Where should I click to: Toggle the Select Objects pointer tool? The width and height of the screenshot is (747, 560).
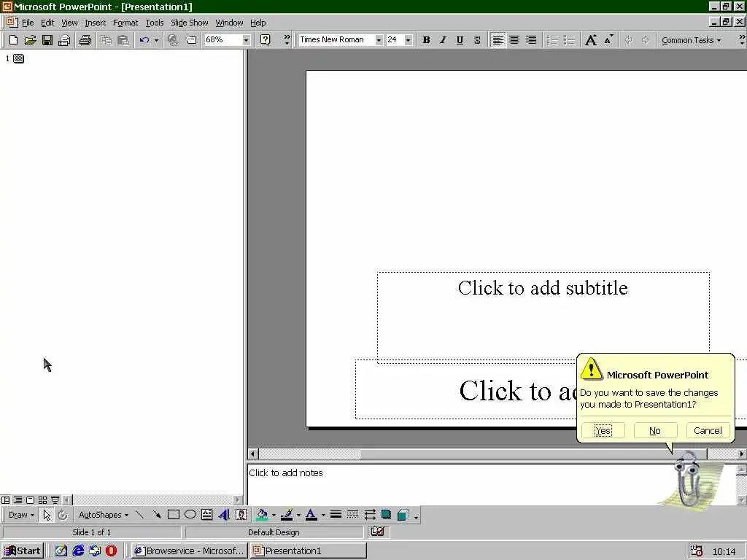[46, 515]
